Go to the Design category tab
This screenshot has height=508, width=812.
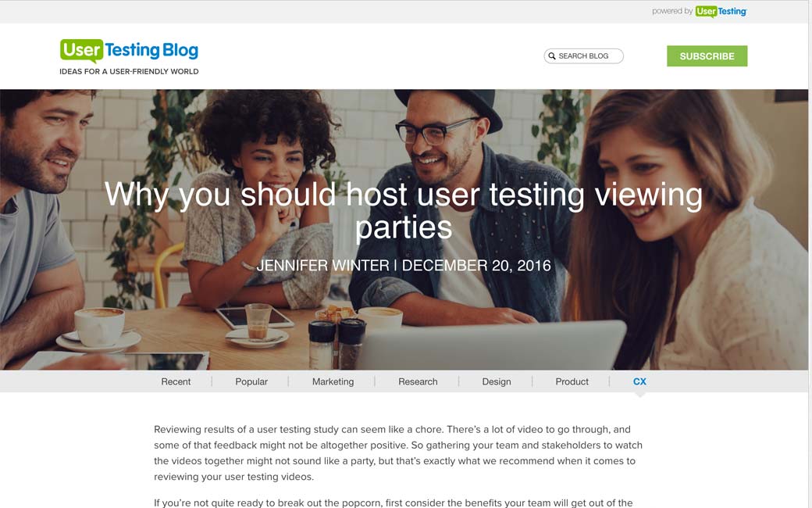(497, 381)
